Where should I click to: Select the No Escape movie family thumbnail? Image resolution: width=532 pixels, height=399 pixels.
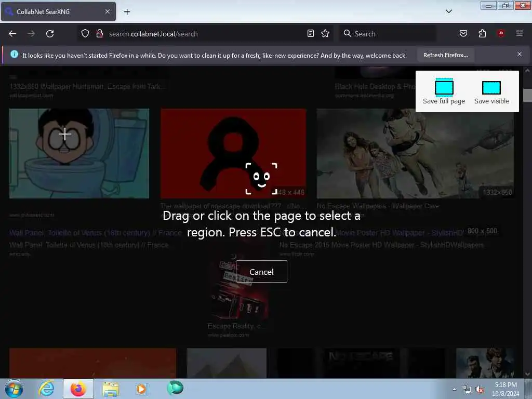(415, 153)
